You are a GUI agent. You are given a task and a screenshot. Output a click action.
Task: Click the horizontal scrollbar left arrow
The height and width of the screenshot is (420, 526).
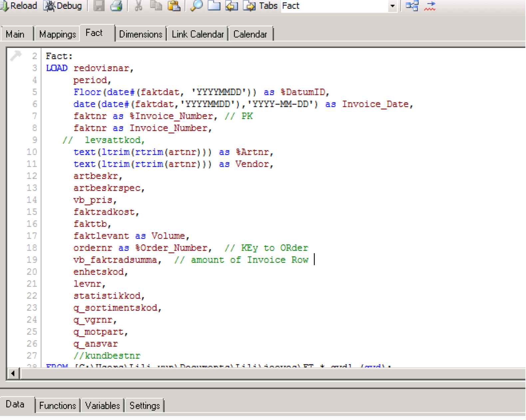[13, 373]
